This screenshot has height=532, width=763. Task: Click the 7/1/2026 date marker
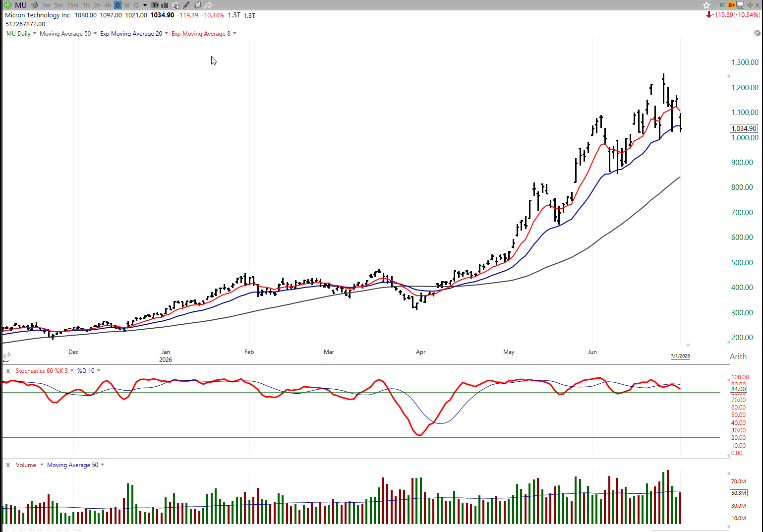click(680, 356)
